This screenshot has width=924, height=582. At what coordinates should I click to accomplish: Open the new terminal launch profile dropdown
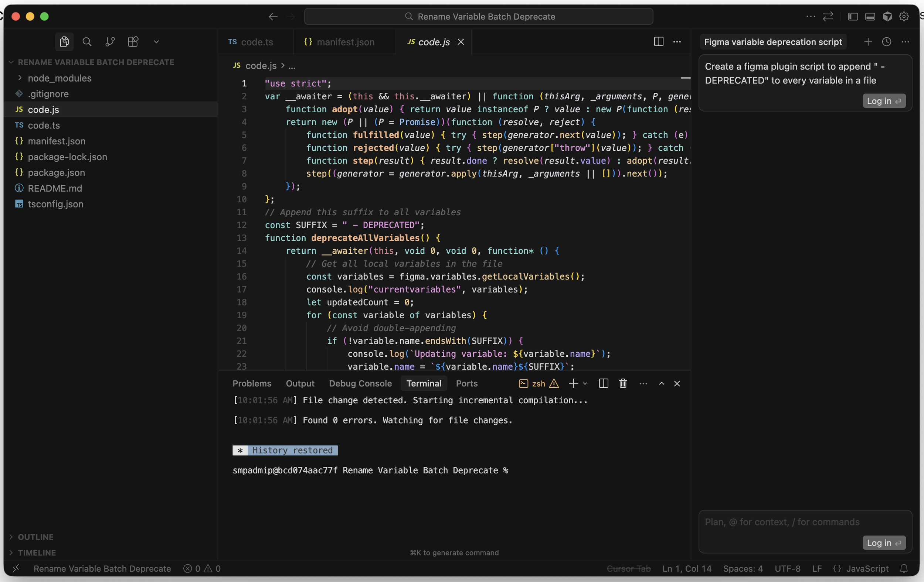click(585, 383)
